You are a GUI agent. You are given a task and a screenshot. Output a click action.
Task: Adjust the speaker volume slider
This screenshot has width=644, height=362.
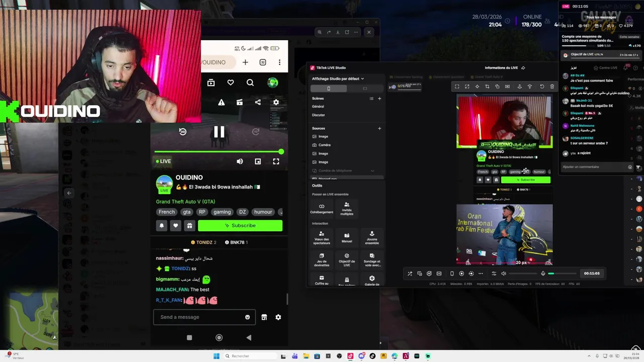click(x=522, y=274)
